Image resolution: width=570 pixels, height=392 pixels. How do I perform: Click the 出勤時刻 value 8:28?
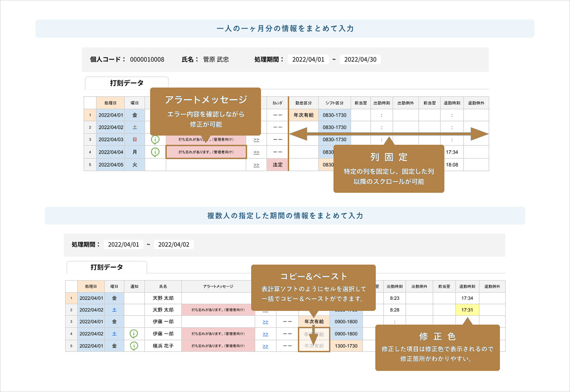[x=395, y=310]
